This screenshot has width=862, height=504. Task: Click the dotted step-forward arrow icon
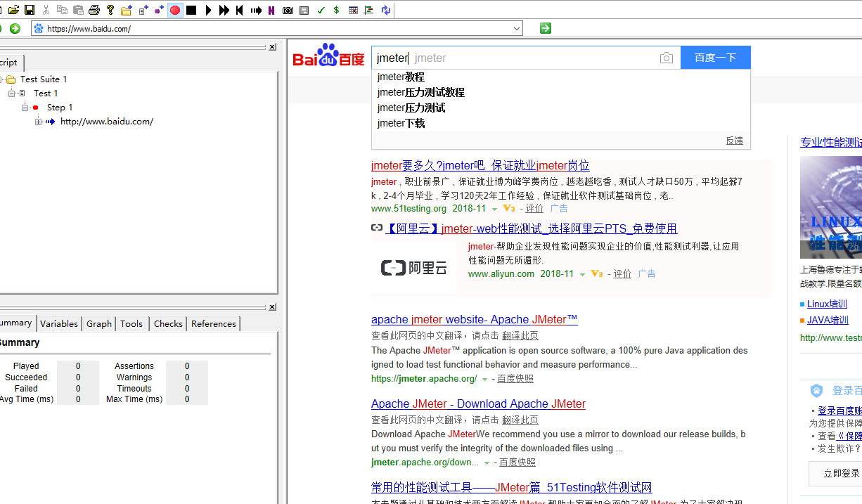pyautogui.click(x=256, y=10)
